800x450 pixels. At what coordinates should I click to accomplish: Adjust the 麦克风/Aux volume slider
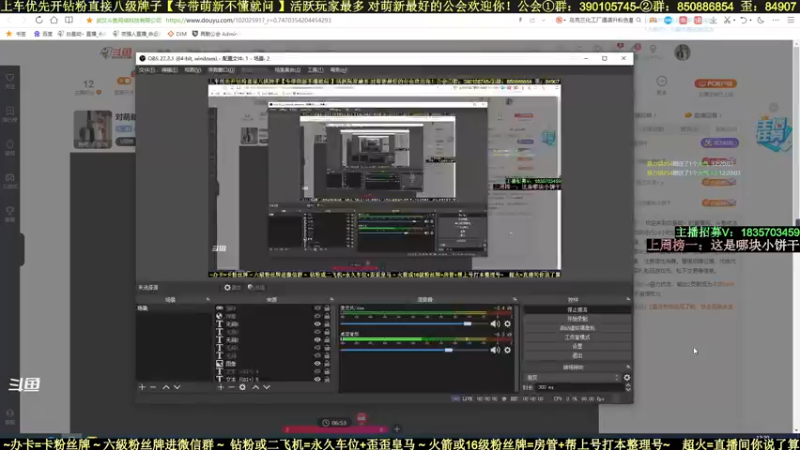[414, 324]
